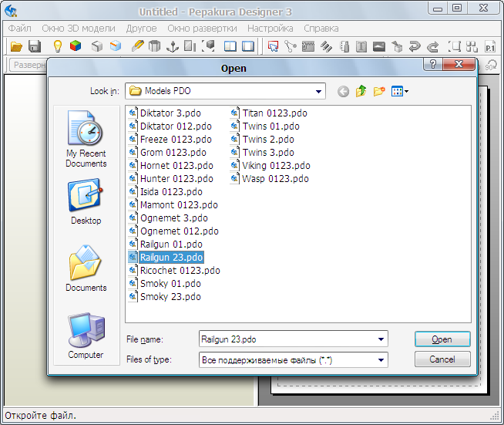Viewport: 504px width, 425px height.
Task: Open the Окно 3D модели menu
Action: pos(79,29)
